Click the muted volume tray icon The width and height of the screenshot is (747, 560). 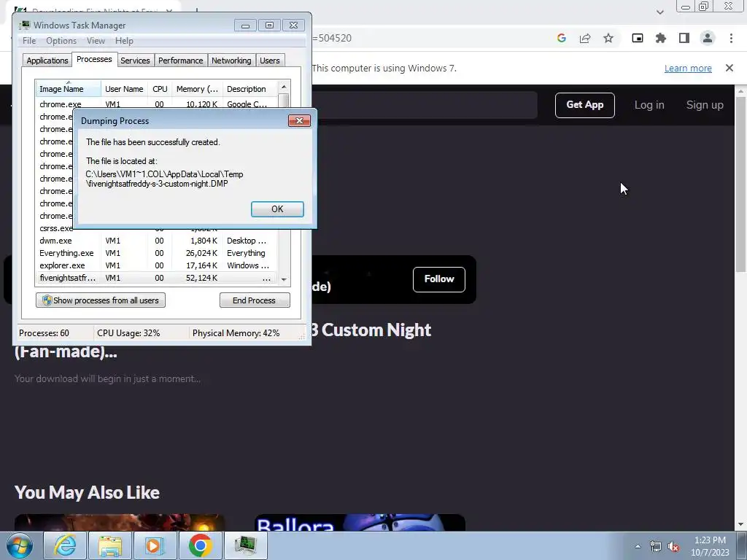673,546
